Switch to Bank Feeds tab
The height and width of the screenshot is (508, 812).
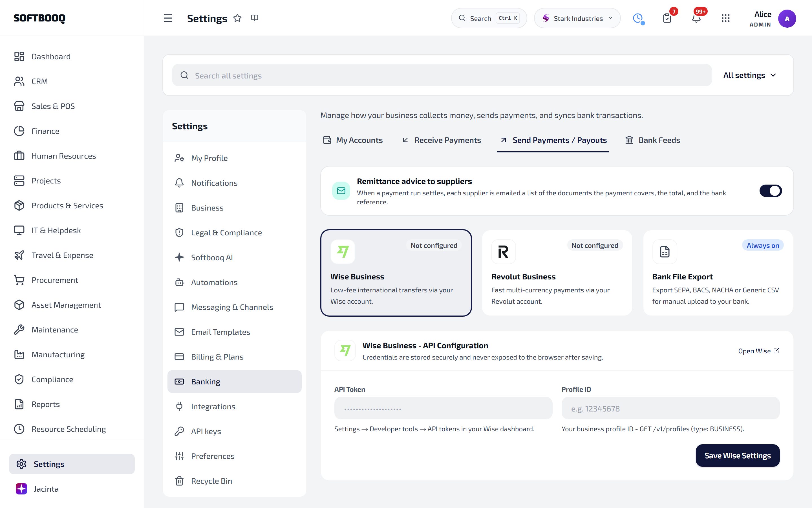653,140
